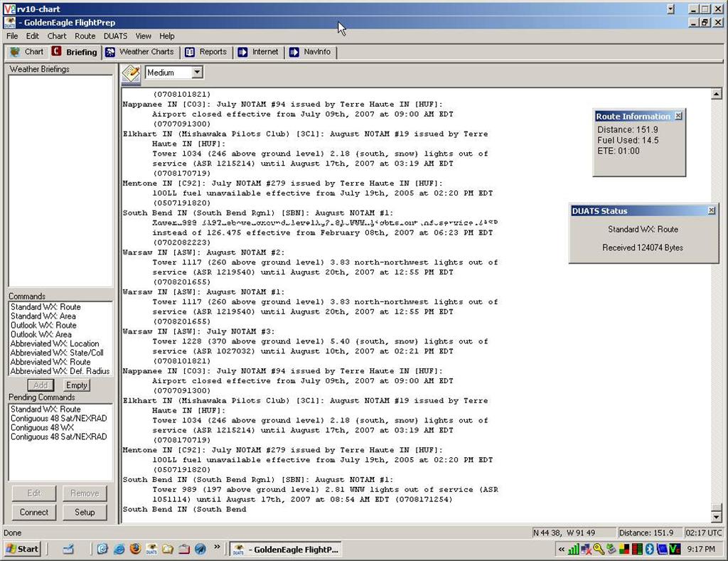This screenshot has height=561, width=728.
Task: Click the blue plane quick launch icon
Action: [x=200, y=550]
